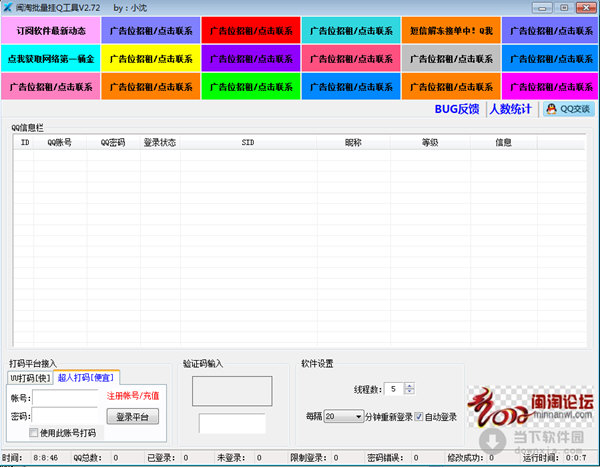600x467 pixels.
Task: Toggle the 自动登录 checkbox
Action: [x=419, y=416]
